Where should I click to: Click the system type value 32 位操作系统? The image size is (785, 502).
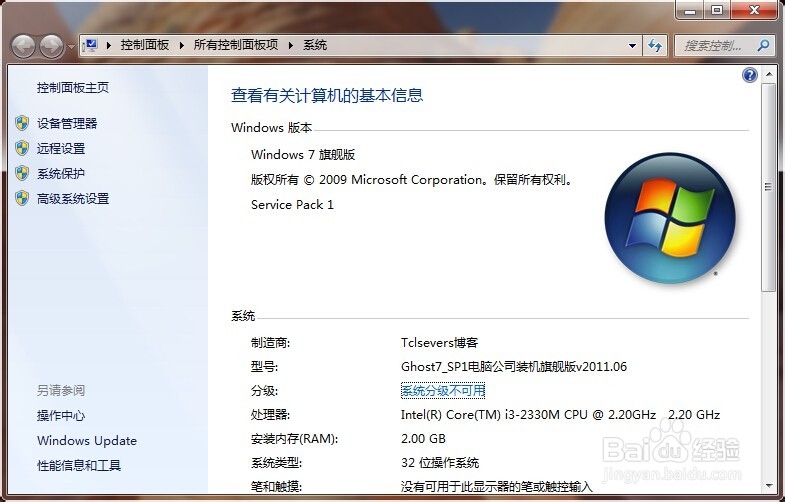pyautogui.click(x=440, y=463)
